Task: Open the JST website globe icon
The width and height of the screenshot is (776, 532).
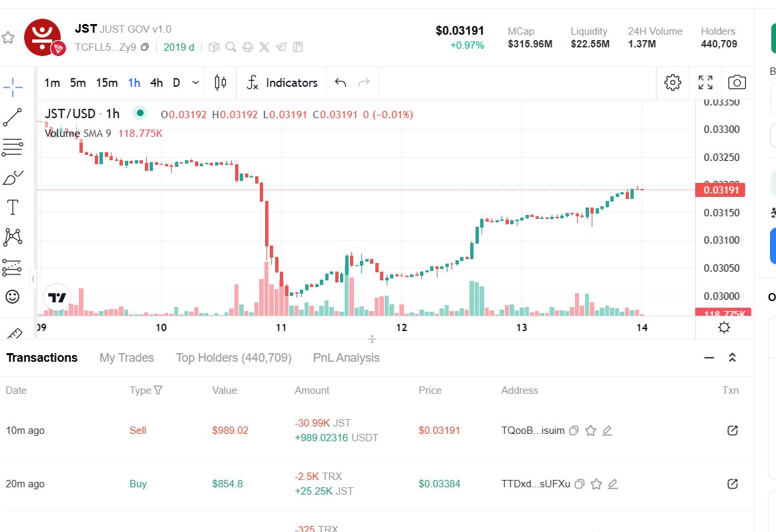Action: coord(248,47)
